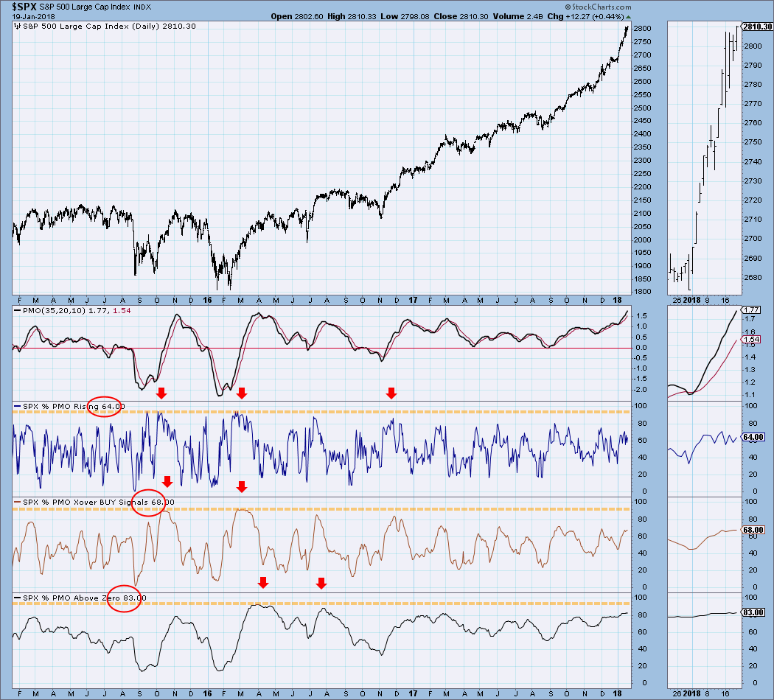Click the INDX exchange label
Image resolution: width=774 pixels, height=700 pixels.
pyautogui.click(x=143, y=7)
